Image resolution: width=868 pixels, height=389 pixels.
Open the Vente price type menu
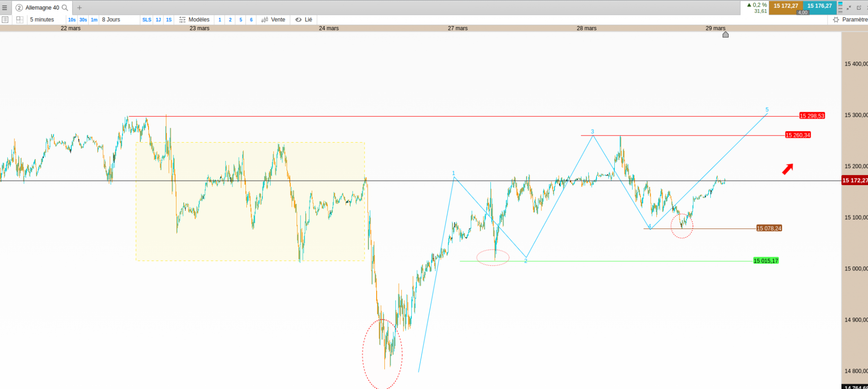[x=278, y=20]
